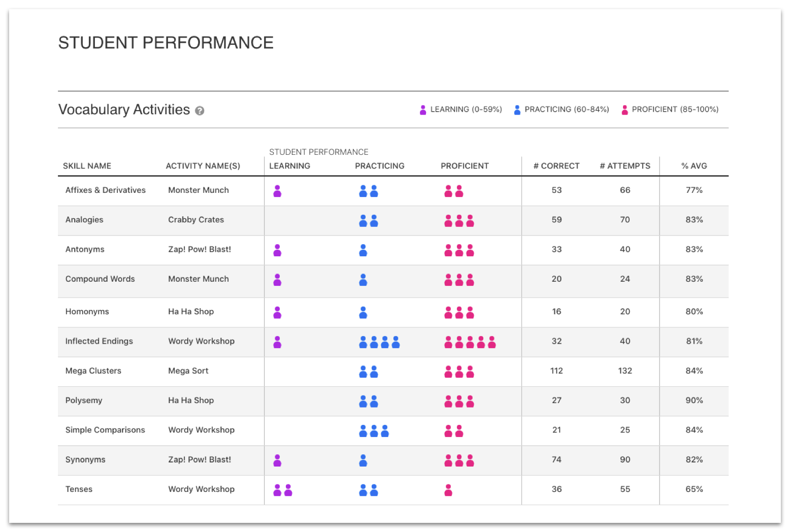Viewport: 790px width, 532px height.
Task: Select the Polysemy skill row name
Action: [x=84, y=401]
